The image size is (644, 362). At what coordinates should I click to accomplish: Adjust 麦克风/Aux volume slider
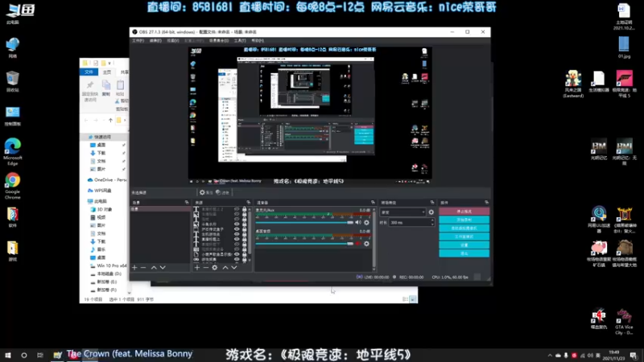point(304,223)
